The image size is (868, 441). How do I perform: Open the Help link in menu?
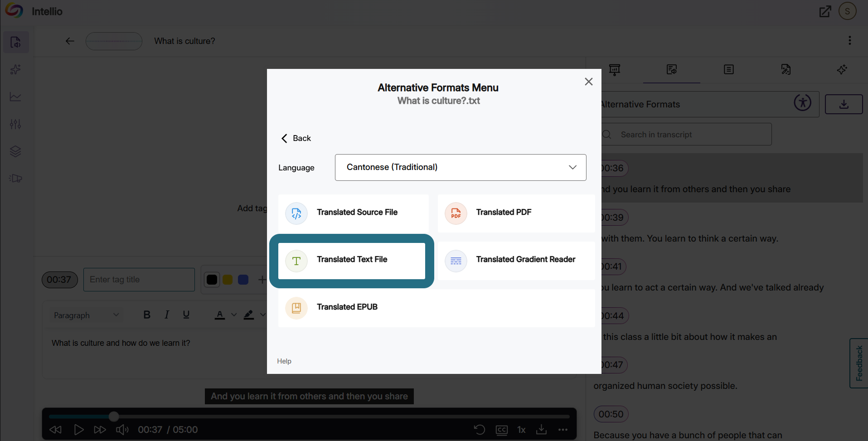tap(284, 361)
